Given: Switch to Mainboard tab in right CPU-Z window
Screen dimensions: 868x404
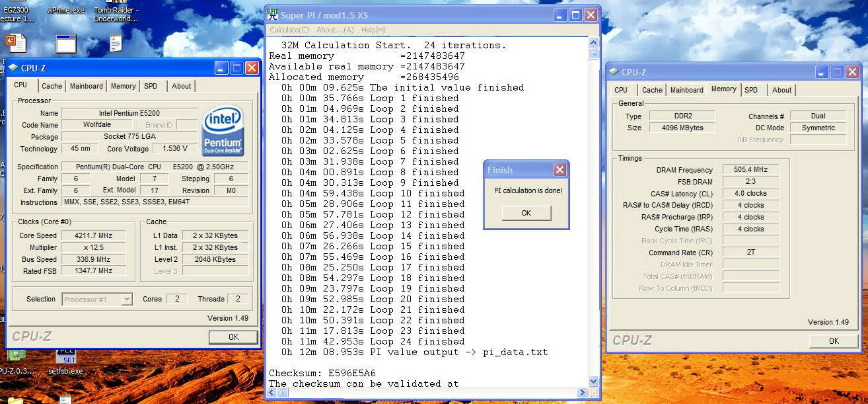Looking at the screenshot, I should [687, 90].
